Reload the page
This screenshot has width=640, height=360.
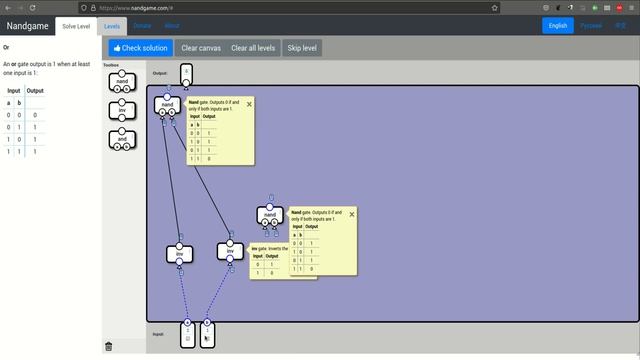pyautogui.click(x=33, y=8)
